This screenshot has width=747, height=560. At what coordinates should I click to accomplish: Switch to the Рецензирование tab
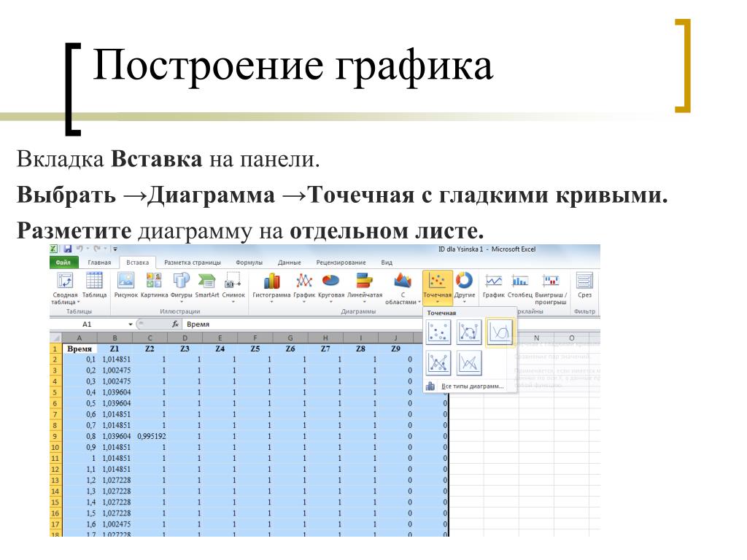341,262
